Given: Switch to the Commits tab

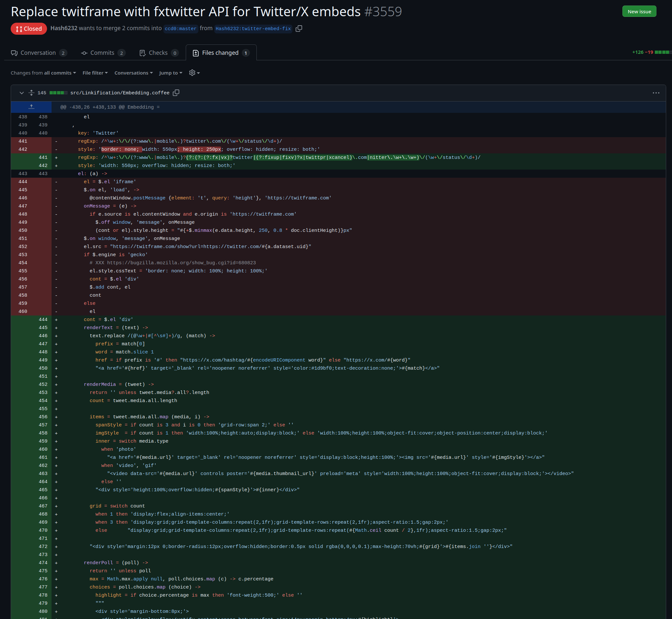Looking at the screenshot, I should pyautogui.click(x=103, y=53).
